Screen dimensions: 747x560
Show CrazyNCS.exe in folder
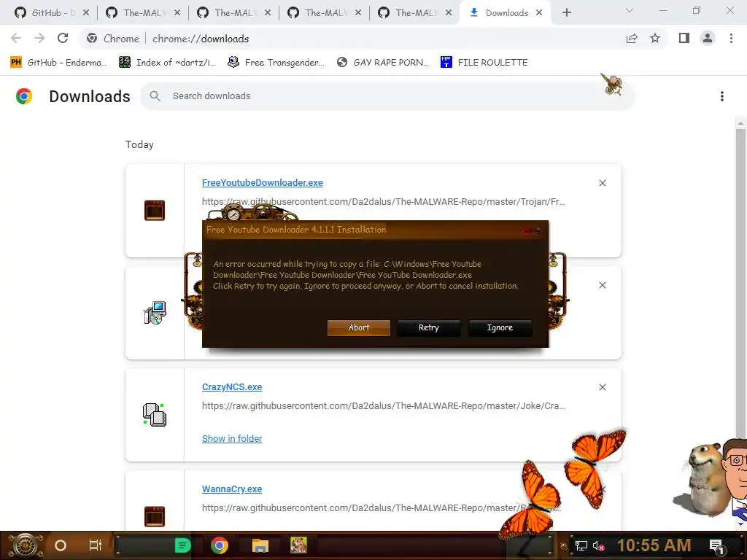click(231, 438)
